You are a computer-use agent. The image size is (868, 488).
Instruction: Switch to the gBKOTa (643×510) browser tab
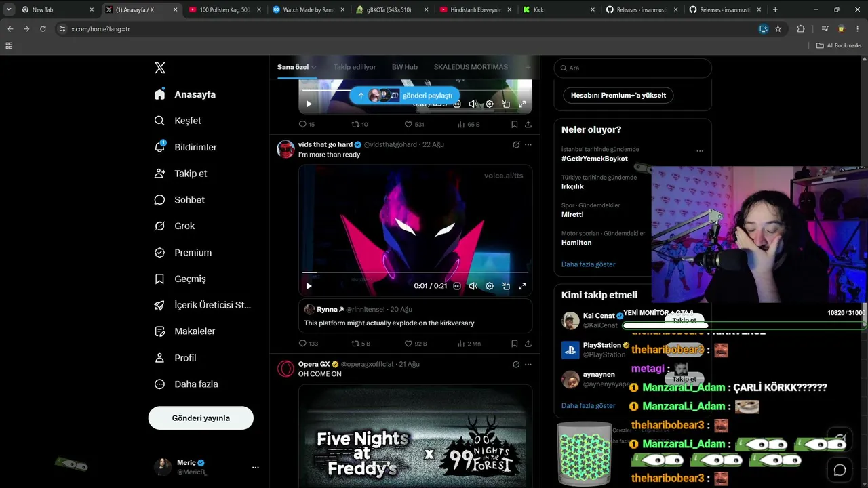pos(393,9)
